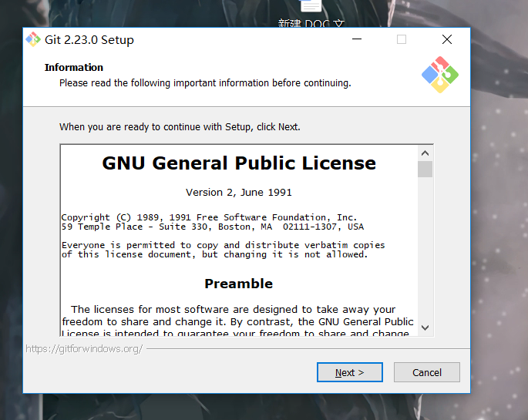Click the '59 Temple Place' address line
This screenshot has width=528, height=420.
213,227
